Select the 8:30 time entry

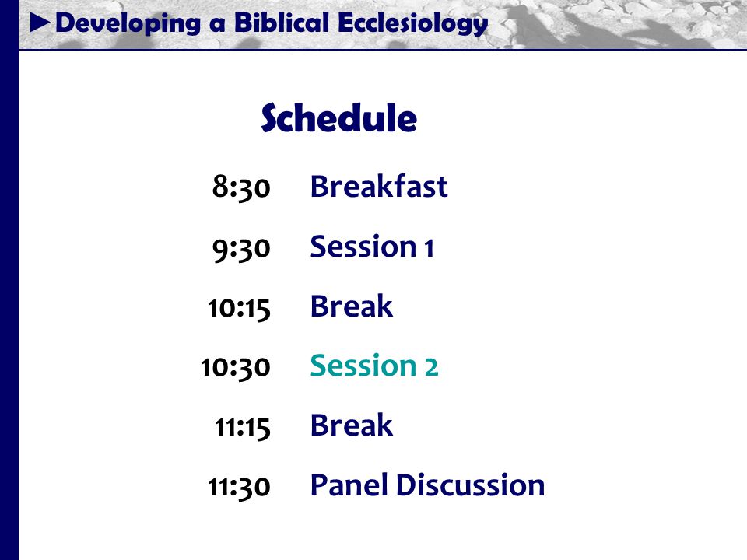coord(241,187)
